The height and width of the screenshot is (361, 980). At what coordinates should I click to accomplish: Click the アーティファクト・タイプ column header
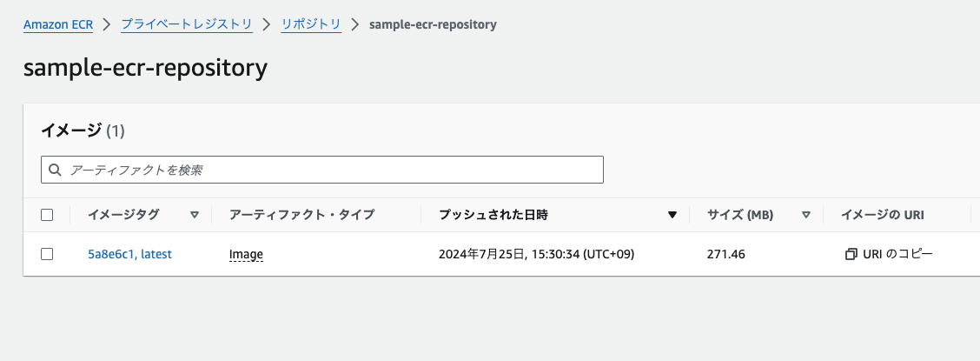point(301,215)
